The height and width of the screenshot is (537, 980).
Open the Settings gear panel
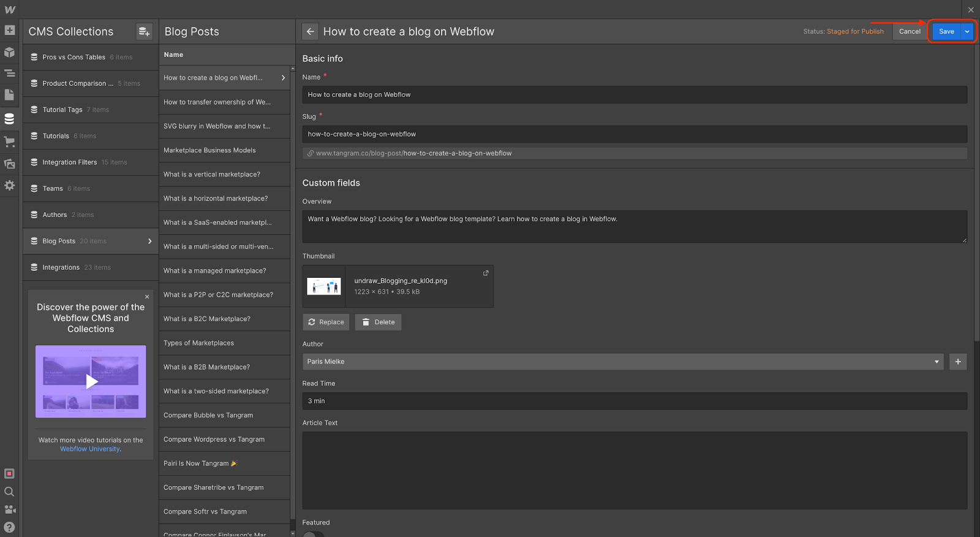tap(9, 185)
